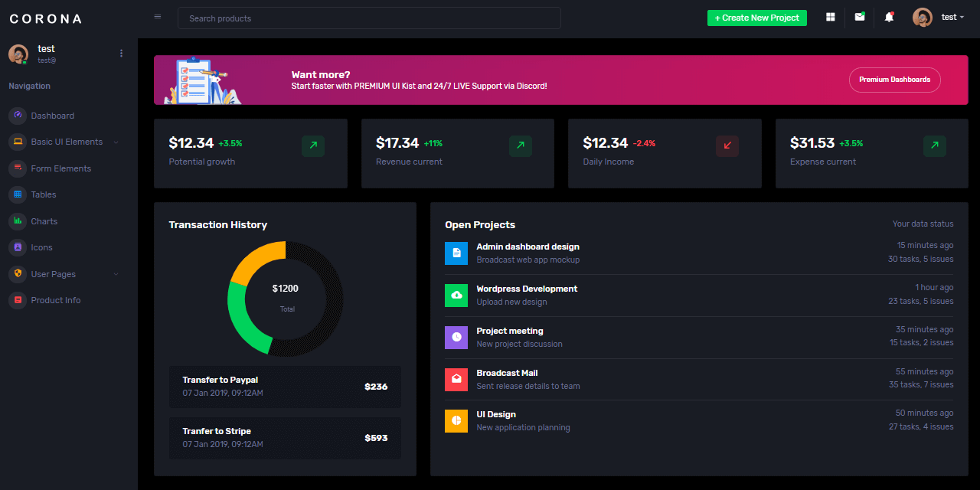The image size is (980, 490).
Task: Click the three-dot menu beside the test profile
Action: [121, 53]
